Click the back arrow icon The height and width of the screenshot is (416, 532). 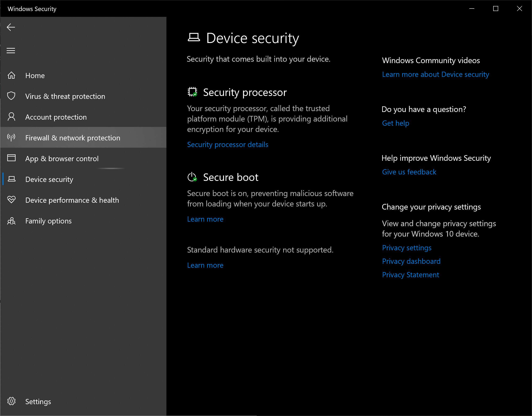click(11, 27)
